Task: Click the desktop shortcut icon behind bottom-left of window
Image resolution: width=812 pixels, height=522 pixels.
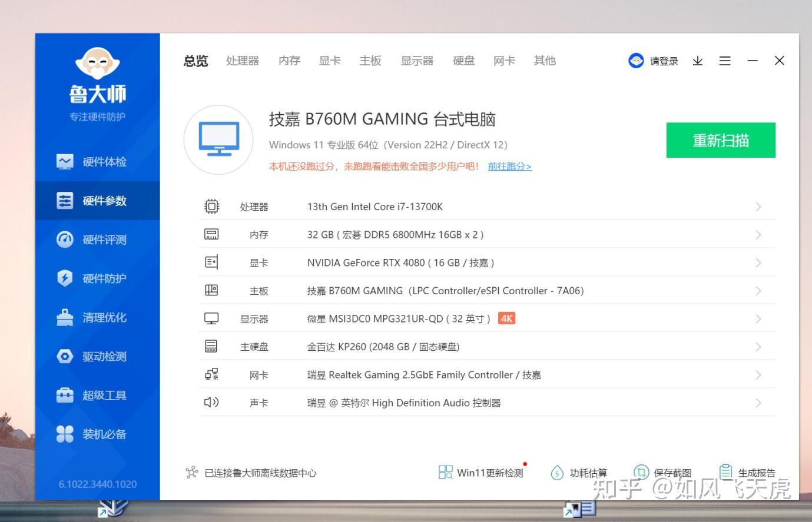Action: [x=112, y=509]
